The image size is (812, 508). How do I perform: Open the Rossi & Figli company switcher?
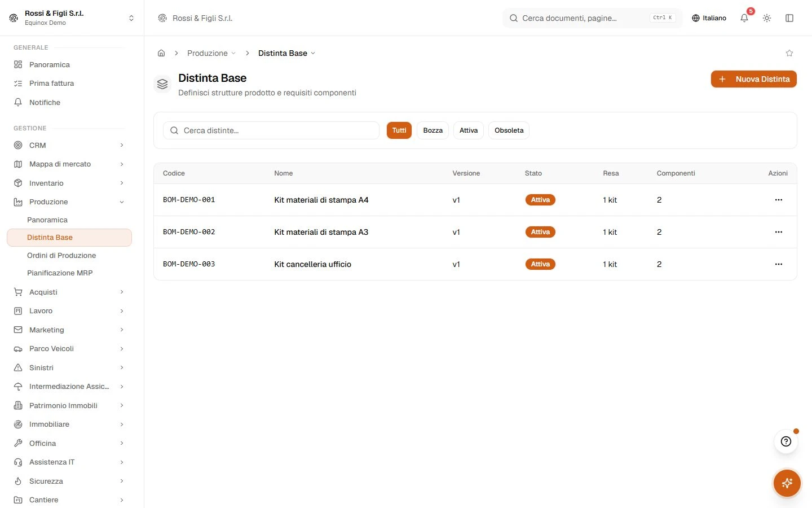pyautogui.click(x=72, y=18)
